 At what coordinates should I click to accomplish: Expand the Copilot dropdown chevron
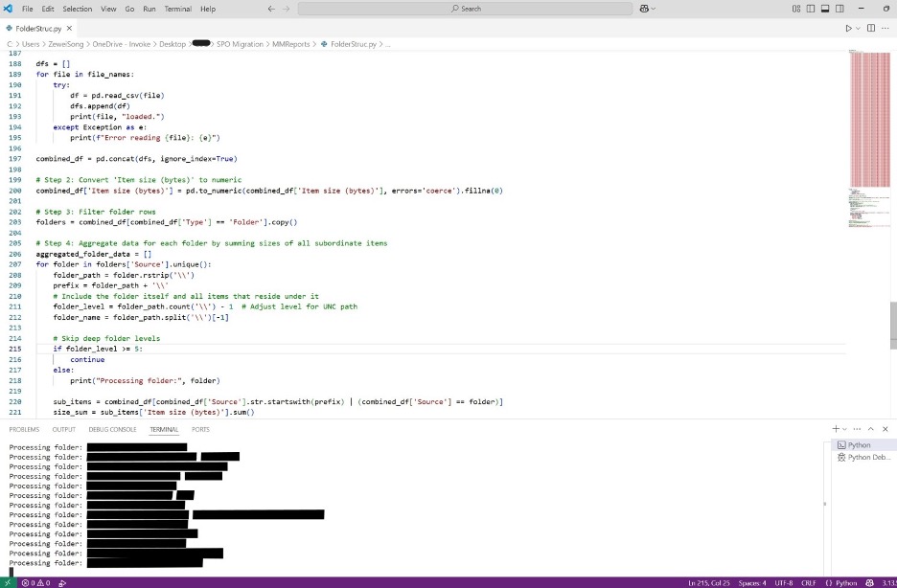tap(654, 9)
